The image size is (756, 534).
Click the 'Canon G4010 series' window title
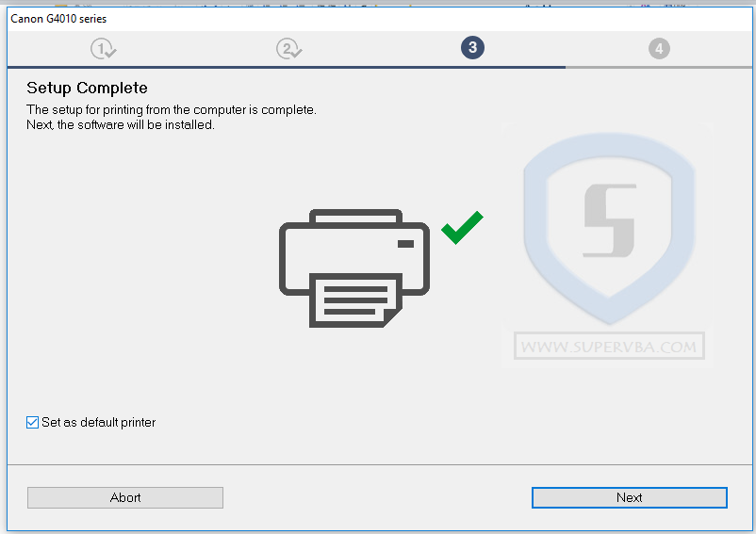pos(58,19)
